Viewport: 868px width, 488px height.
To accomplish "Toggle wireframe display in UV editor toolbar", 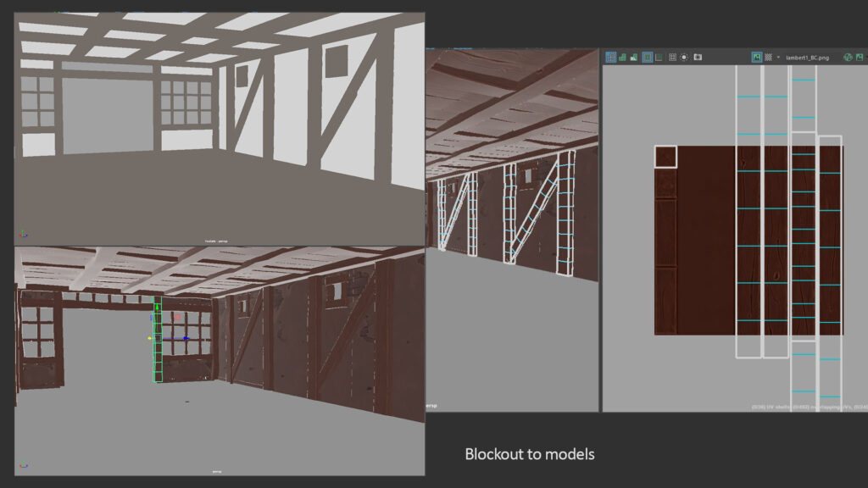I will [x=610, y=57].
